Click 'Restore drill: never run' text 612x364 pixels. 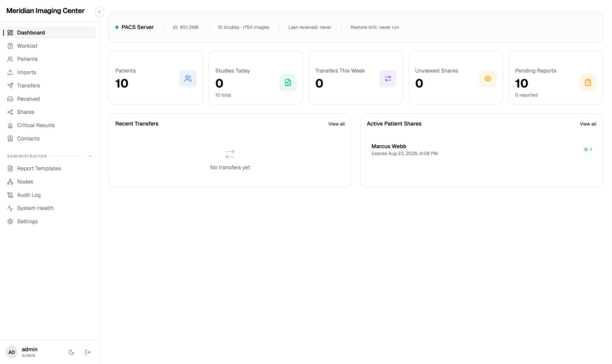tap(375, 27)
